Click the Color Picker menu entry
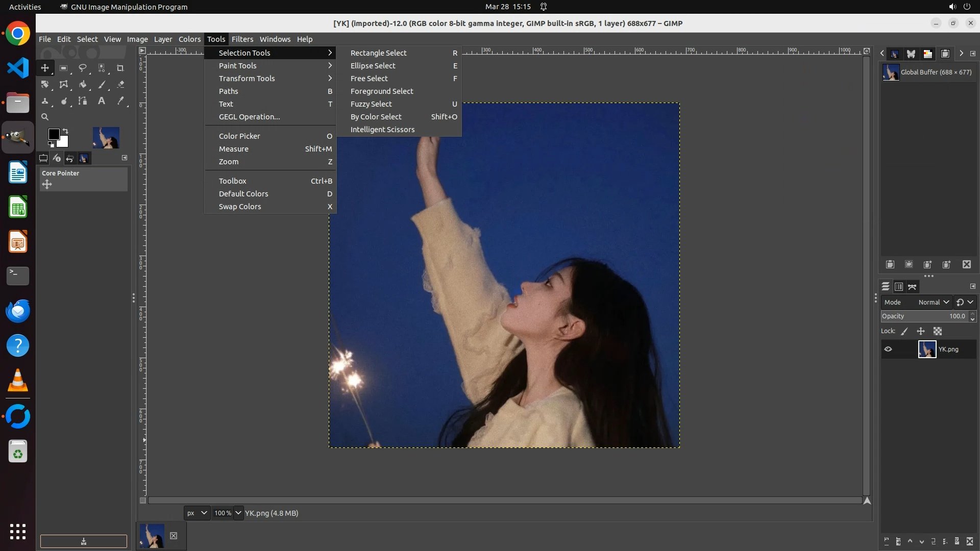 point(239,136)
